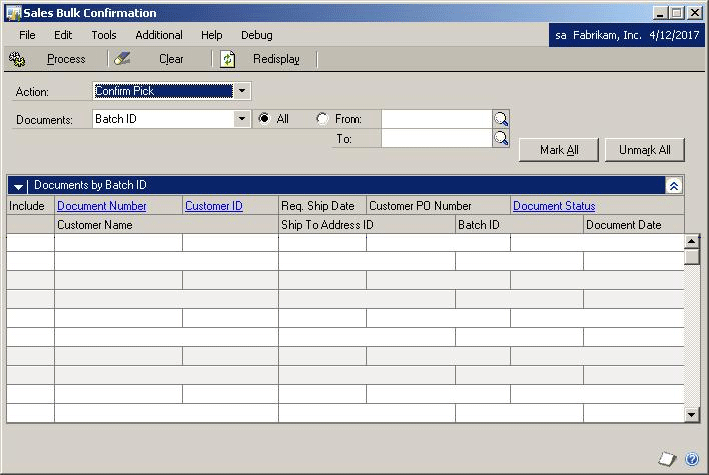Viewport: 709px width, 475px height.
Task: Click into the From input field
Action: click(x=437, y=119)
